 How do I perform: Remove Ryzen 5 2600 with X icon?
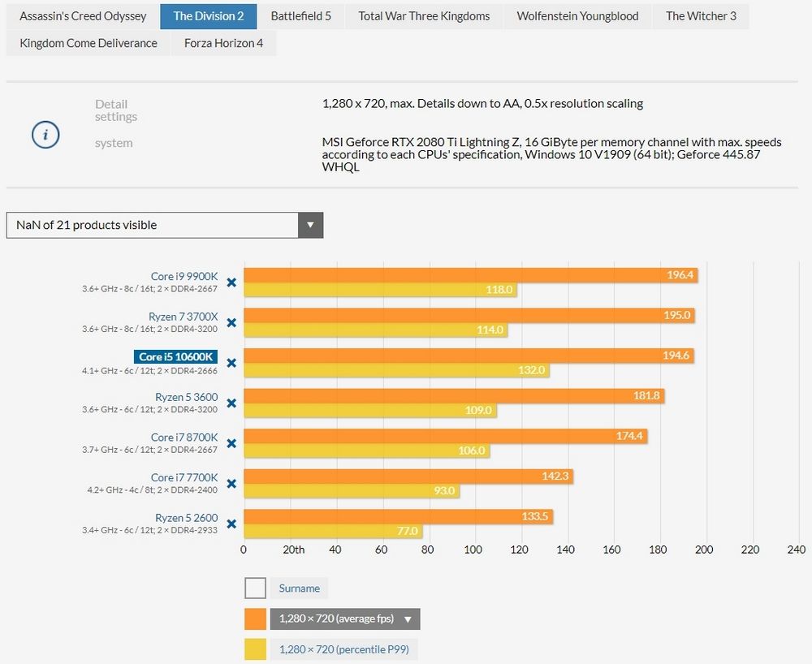(231, 524)
